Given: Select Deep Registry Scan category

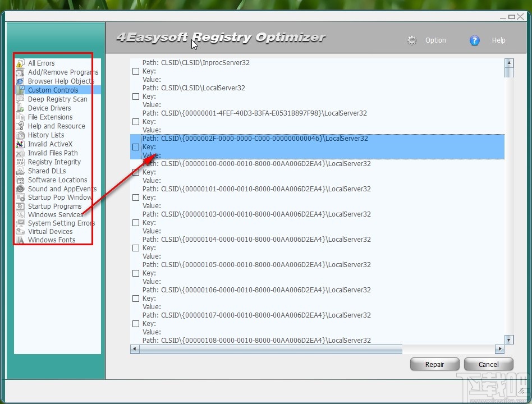Looking at the screenshot, I should (x=57, y=99).
